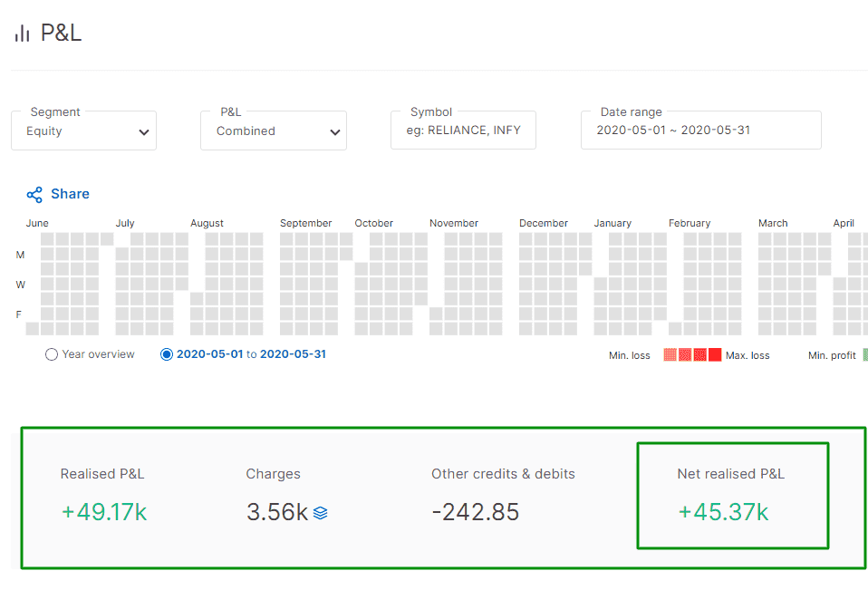This screenshot has width=868, height=590.
Task: Click the Symbol search input field
Action: coord(463,131)
